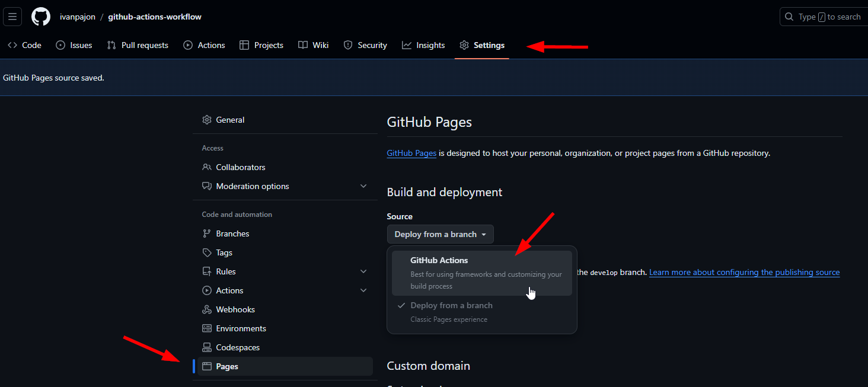
Task: Switch to the Projects tab
Action: point(261,45)
